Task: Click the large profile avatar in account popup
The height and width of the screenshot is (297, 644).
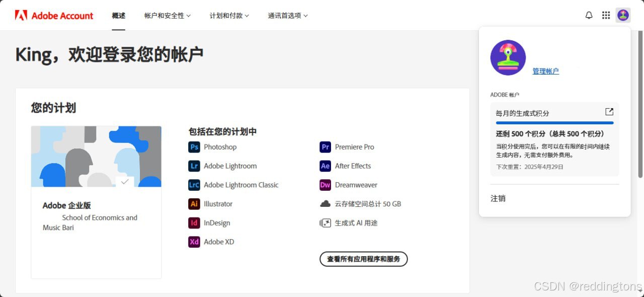Action: 508,58
